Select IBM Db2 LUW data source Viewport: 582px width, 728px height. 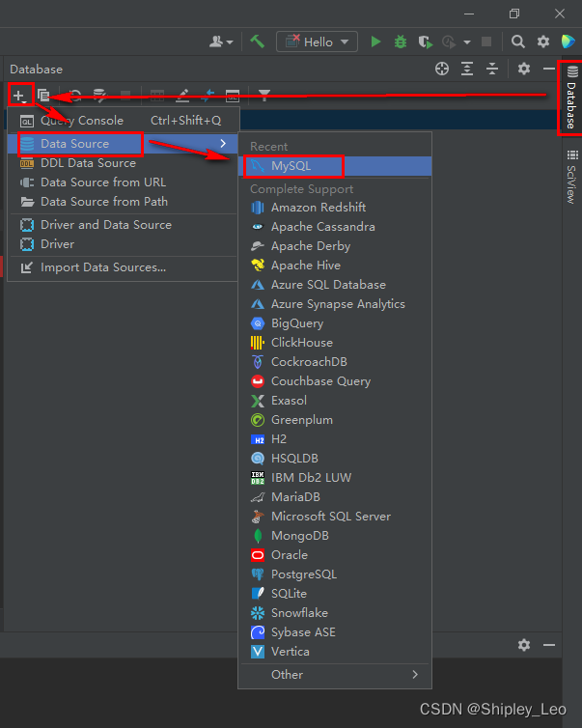click(335, 478)
